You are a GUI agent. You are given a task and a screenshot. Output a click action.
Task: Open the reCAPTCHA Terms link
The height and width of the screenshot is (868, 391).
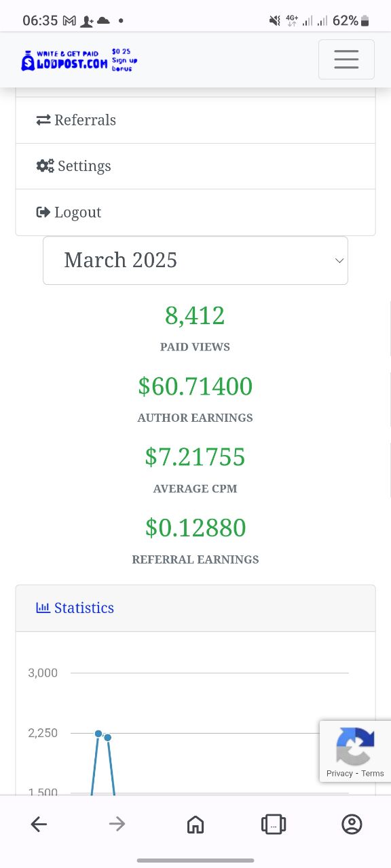pyautogui.click(x=373, y=774)
